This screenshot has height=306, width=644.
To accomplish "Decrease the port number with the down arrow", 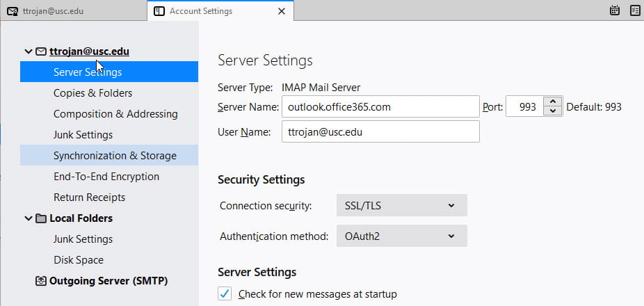I will coord(552,111).
